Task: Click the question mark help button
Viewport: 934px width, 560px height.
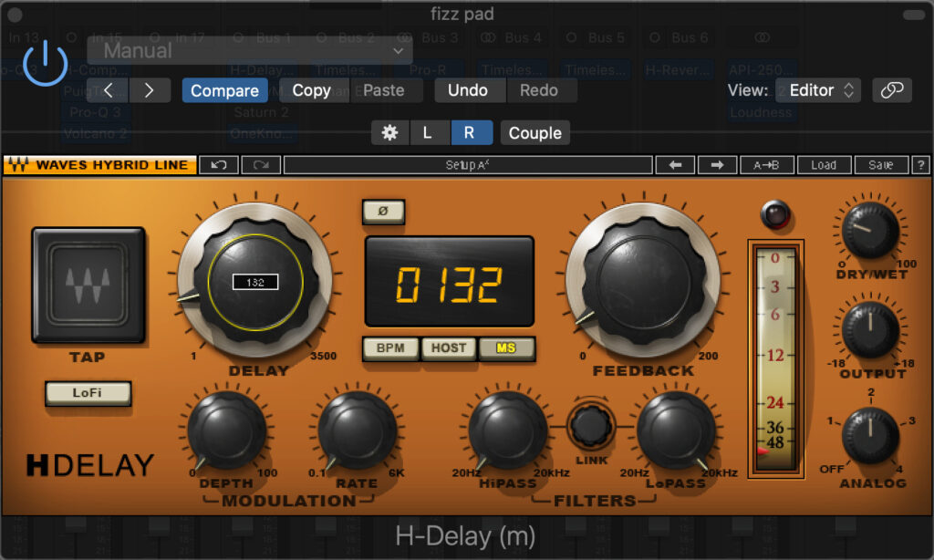Action: point(921,165)
